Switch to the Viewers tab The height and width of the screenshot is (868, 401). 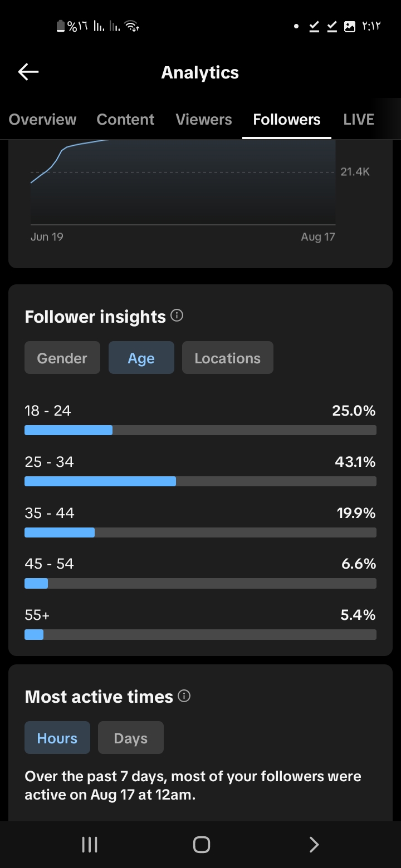[204, 120]
